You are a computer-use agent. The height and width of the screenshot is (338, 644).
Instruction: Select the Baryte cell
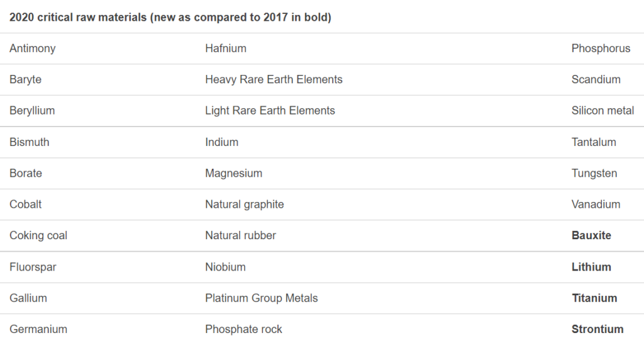pyautogui.click(x=26, y=79)
